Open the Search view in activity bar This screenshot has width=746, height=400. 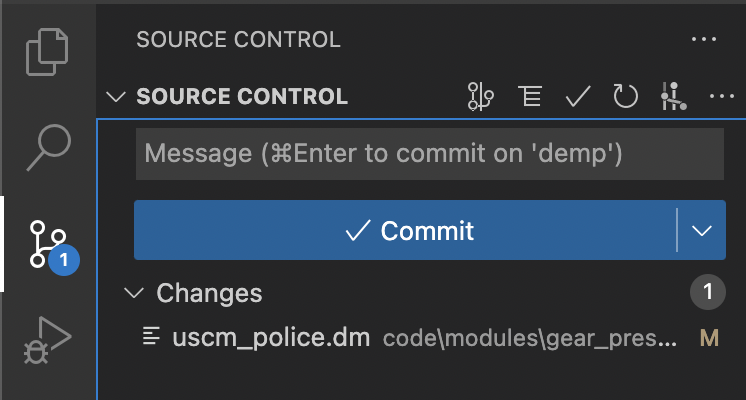point(48,147)
